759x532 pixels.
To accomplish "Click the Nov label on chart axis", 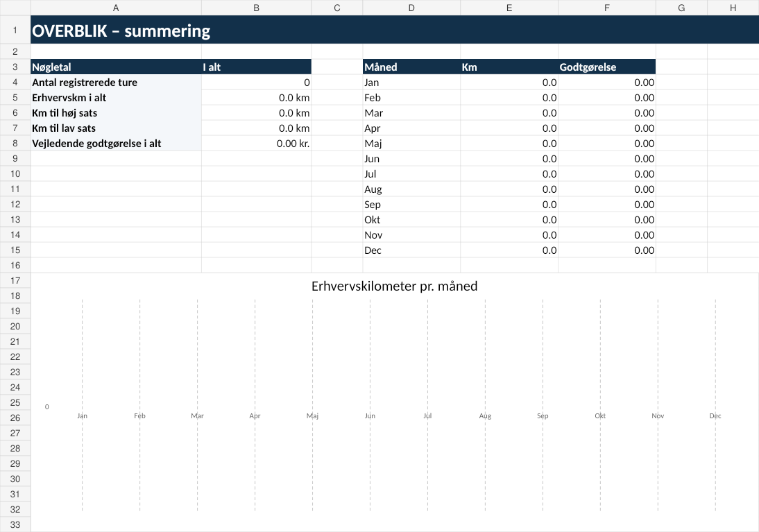I will pyautogui.click(x=658, y=416).
